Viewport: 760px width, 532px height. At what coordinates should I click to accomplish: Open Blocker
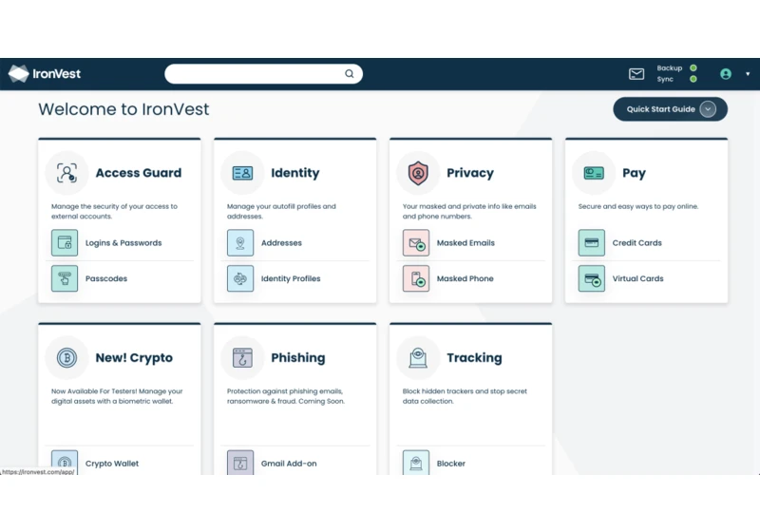click(450, 464)
